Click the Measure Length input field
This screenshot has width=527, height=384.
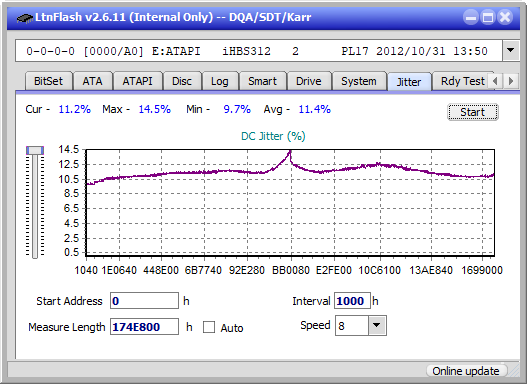pos(145,327)
